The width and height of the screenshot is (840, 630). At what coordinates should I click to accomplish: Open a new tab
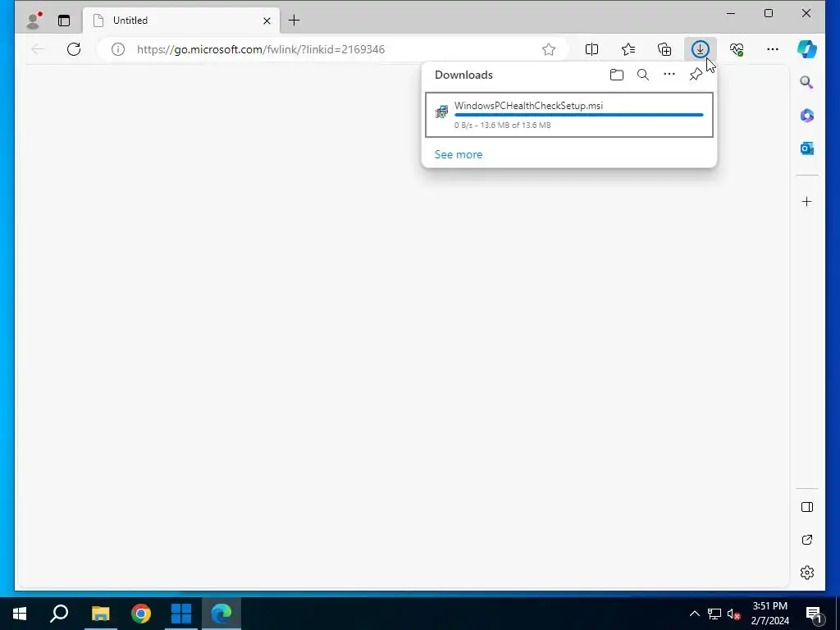coord(294,21)
